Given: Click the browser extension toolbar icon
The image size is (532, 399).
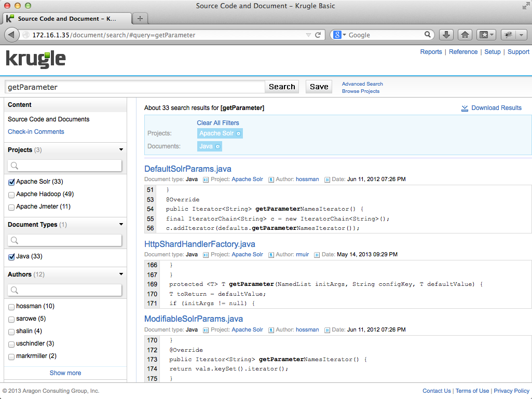Looking at the screenshot, I should click(508, 35).
